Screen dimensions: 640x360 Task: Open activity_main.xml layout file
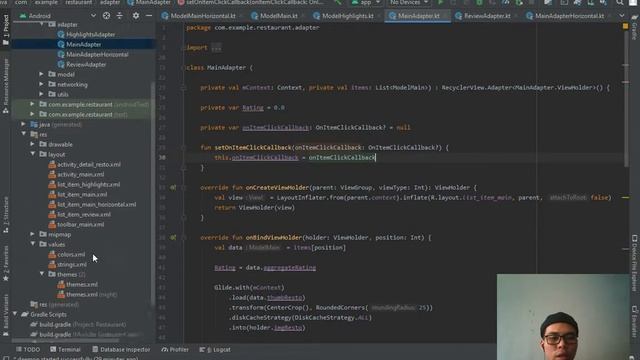click(76, 175)
